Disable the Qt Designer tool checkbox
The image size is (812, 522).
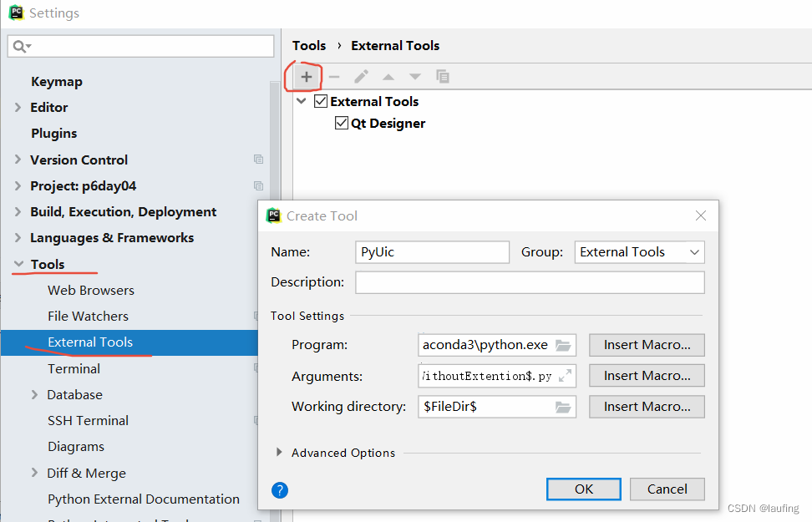341,123
